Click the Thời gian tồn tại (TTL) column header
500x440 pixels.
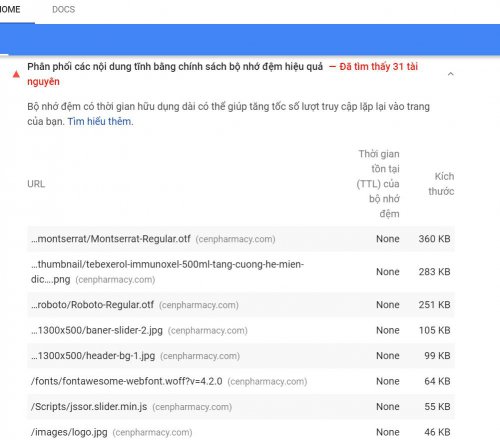378,184
